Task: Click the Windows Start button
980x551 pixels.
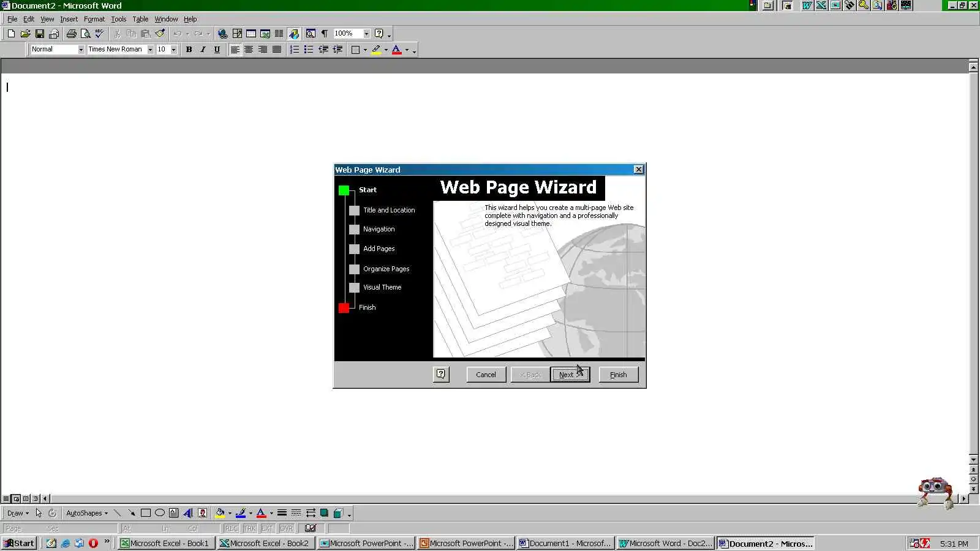Action: click(x=19, y=543)
